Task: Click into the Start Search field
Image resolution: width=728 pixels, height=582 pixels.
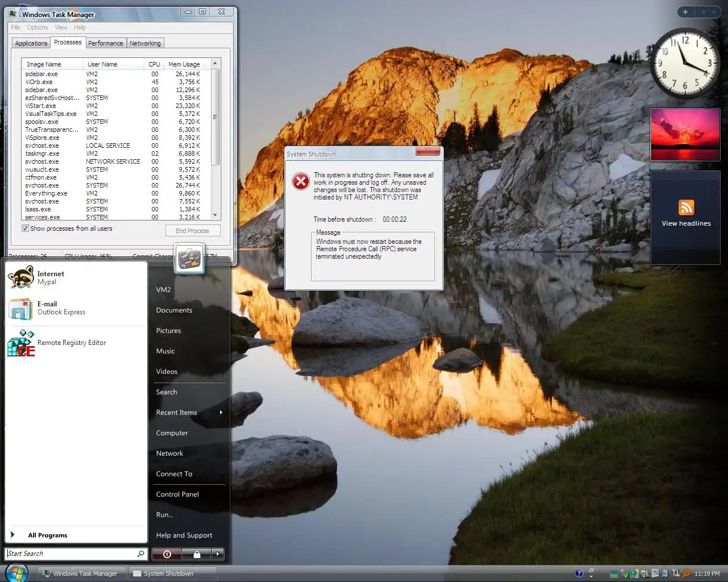Action: (x=71, y=554)
